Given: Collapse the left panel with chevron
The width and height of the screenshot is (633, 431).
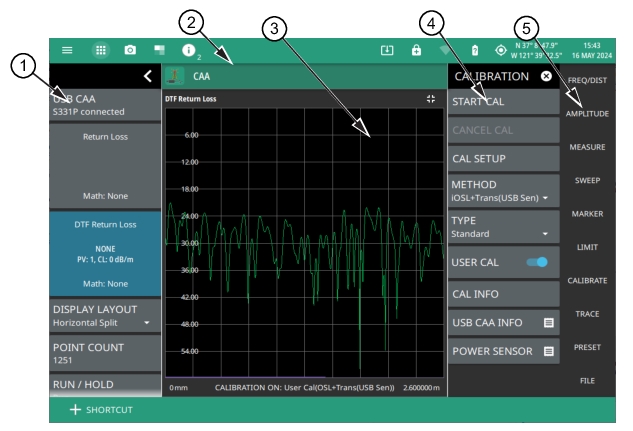Looking at the screenshot, I should pos(148,76).
